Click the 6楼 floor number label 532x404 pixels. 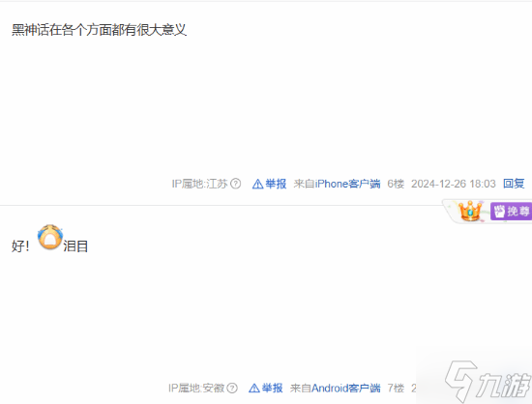pyautogui.click(x=396, y=184)
